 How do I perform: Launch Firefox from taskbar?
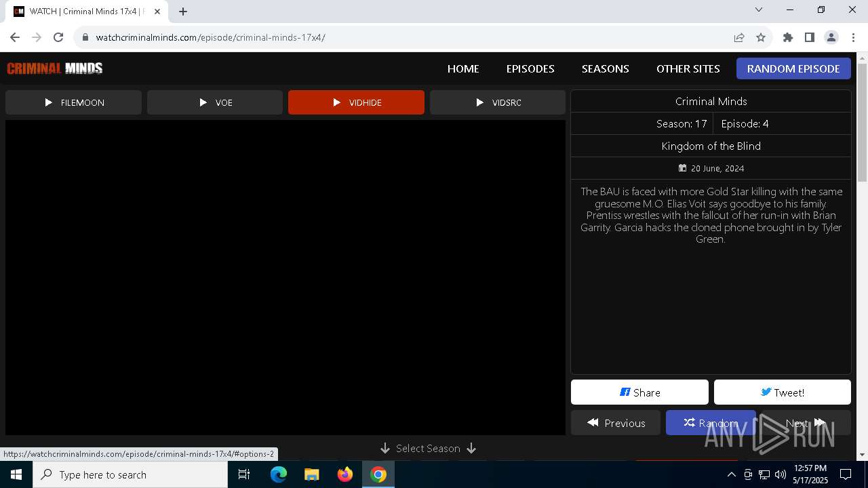(x=345, y=474)
